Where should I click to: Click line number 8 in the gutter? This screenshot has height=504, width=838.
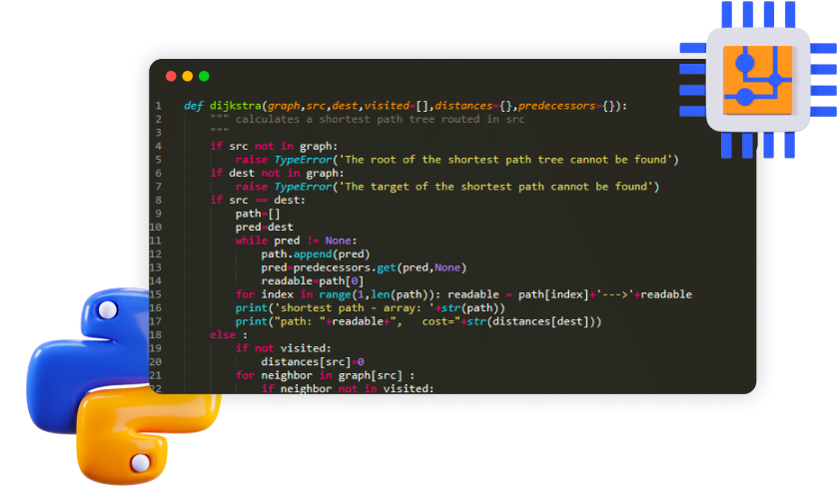pos(158,200)
